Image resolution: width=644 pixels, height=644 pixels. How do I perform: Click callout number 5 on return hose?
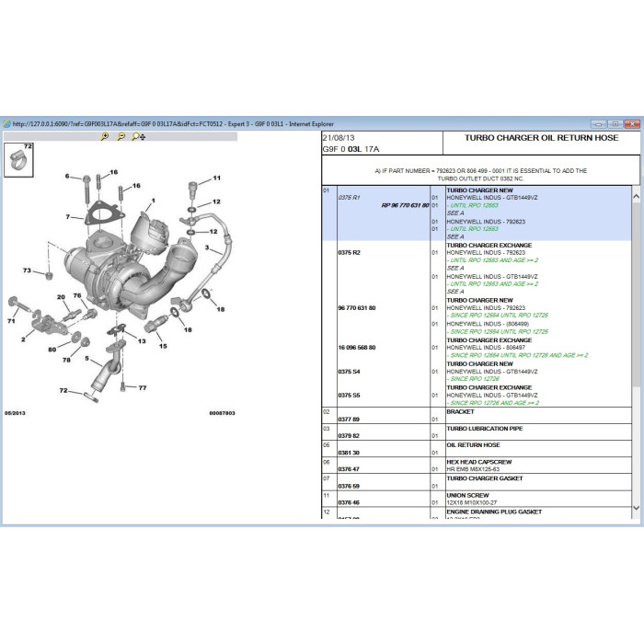pyautogui.click(x=86, y=359)
